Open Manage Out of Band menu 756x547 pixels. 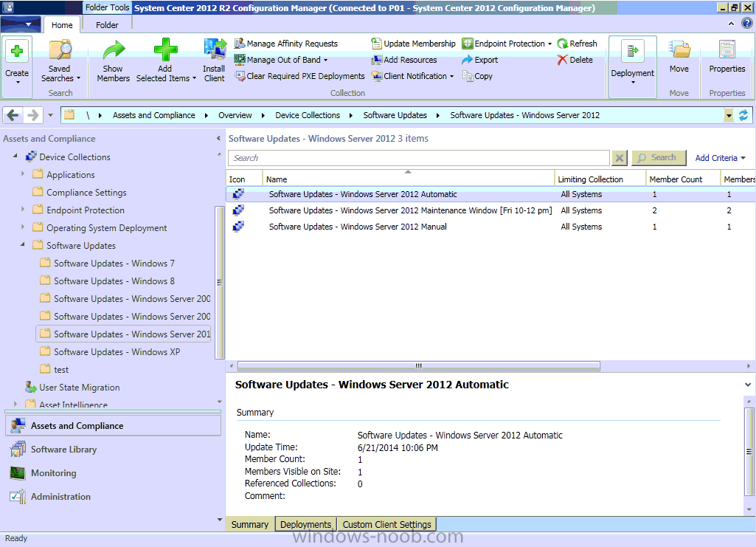pos(281,60)
